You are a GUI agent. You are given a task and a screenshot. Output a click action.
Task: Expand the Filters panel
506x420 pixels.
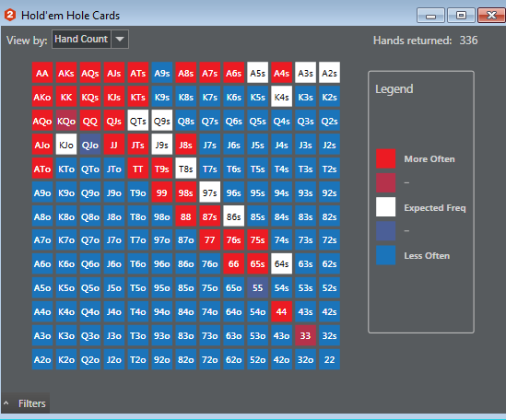(x=25, y=403)
